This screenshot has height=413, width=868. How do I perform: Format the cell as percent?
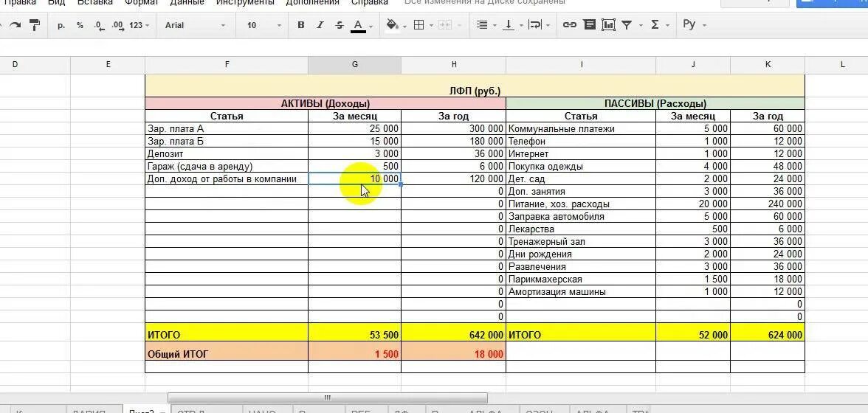pos(80,25)
